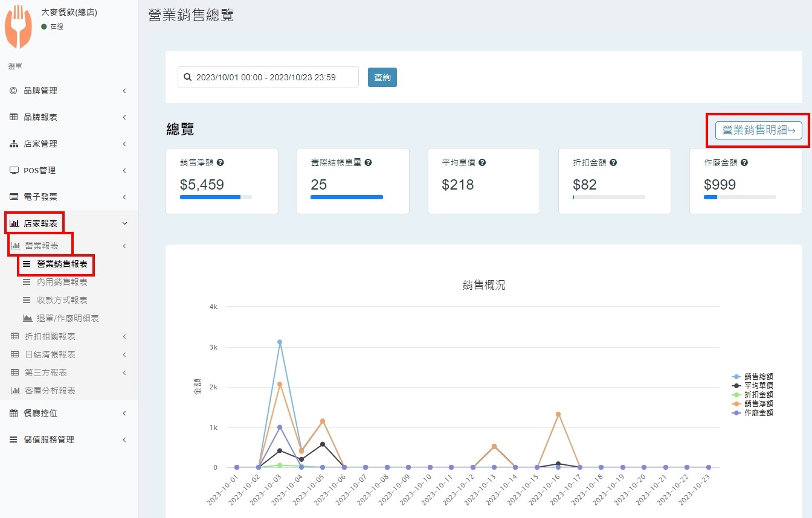Click help icon next to 銷售淨額

pos(221,163)
